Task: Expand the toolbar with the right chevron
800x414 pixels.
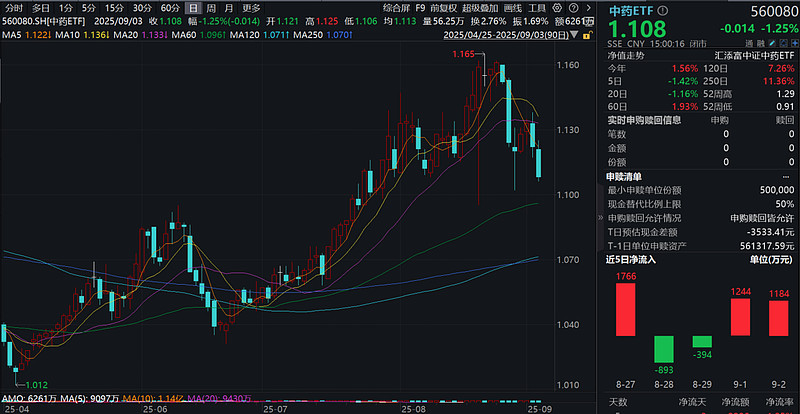Action: click(591, 8)
